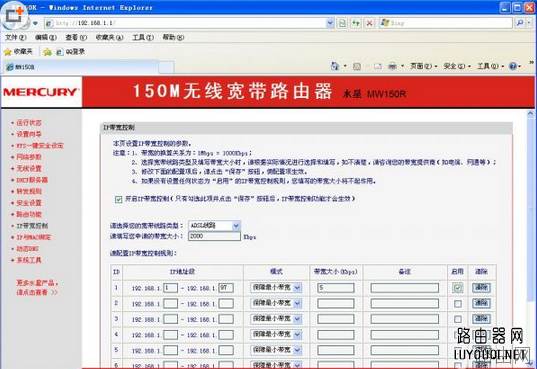Click the MERCURY logo
The width and height of the screenshot is (537, 369).
[x=41, y=92]
